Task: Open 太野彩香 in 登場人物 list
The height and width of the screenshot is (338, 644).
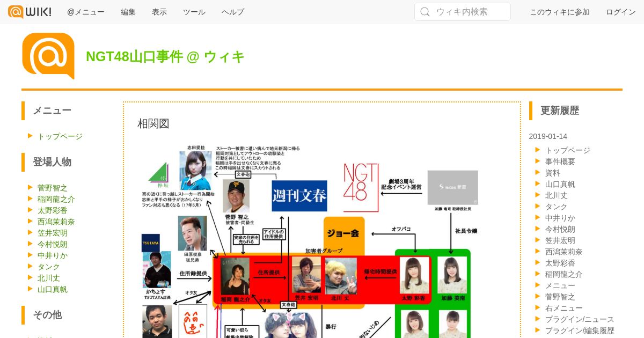Action: tap(53, 210)
